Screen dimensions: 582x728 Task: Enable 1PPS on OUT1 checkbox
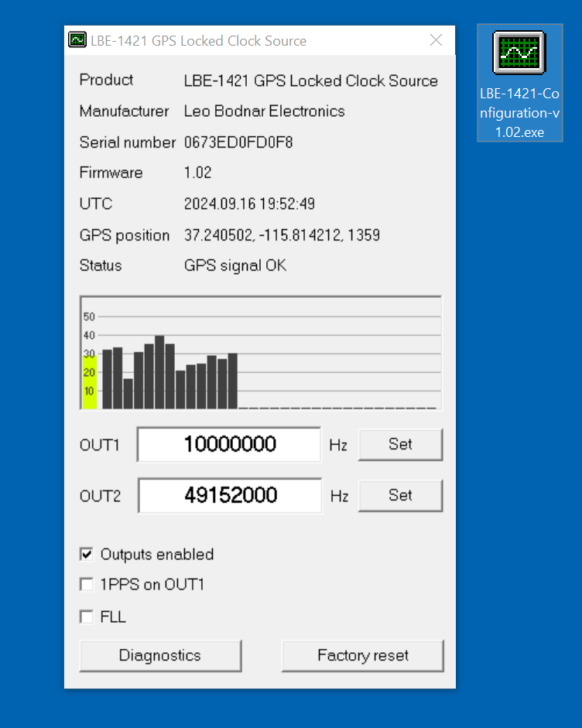(87, 585)
